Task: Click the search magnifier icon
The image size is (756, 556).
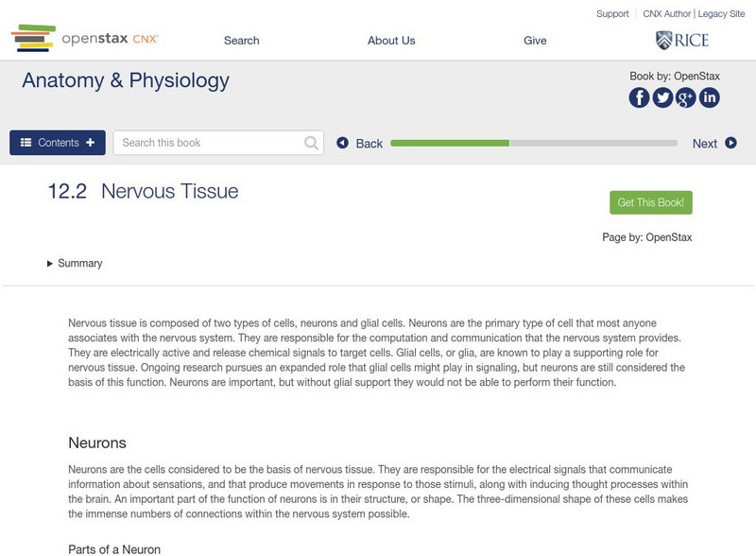Action: (312, 143)
